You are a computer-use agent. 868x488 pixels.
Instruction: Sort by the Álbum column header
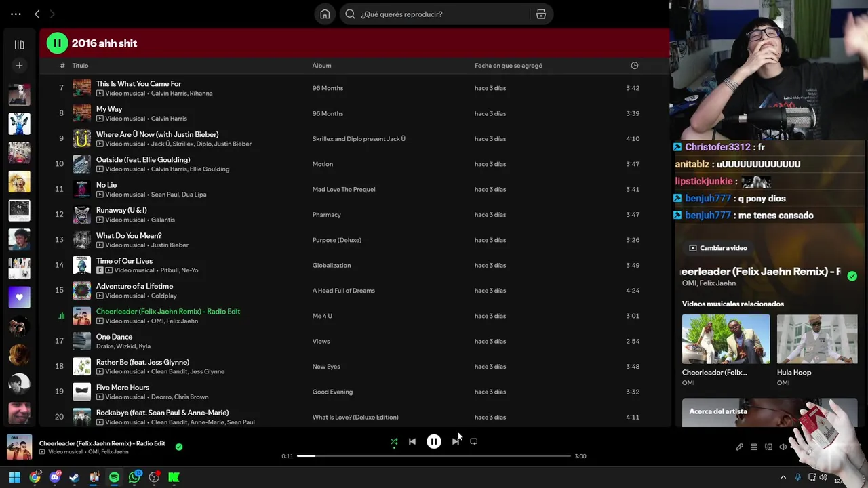coord(321,66)
